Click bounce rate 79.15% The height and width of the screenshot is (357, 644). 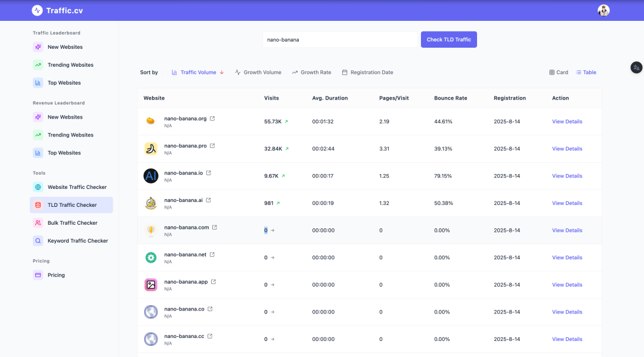(x=442, y=176)
